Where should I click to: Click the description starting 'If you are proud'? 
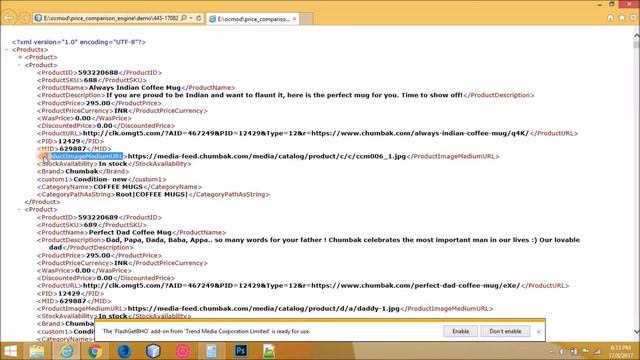click(284, 95)
